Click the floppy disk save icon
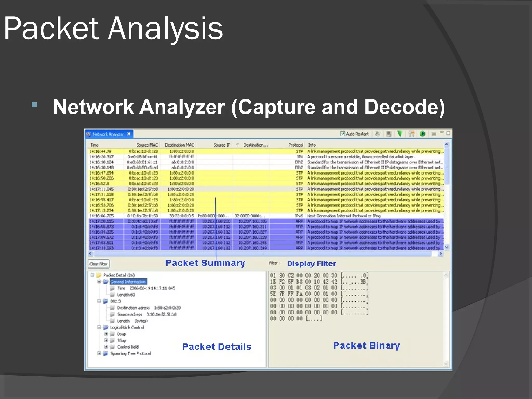Viewport: 532px width, 399px height. point(389,134)
